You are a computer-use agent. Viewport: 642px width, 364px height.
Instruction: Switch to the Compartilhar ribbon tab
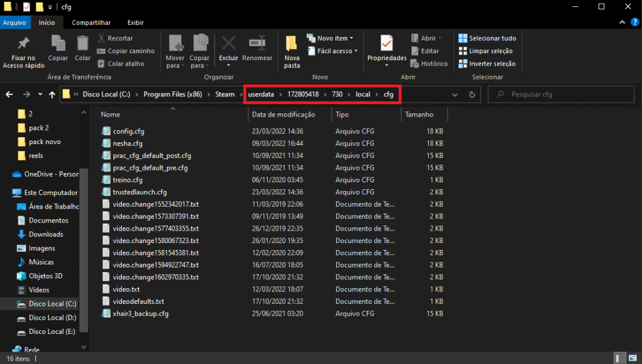coord(92,23)
